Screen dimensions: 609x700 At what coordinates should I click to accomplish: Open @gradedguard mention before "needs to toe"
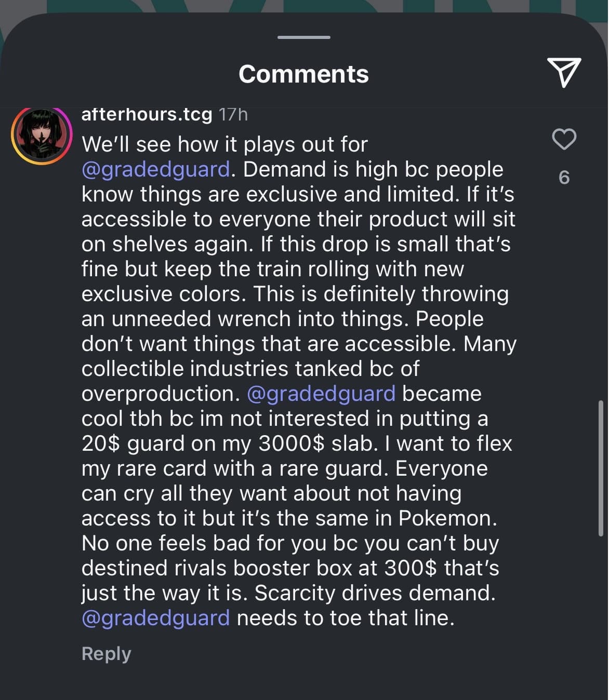tap(155, 618)
